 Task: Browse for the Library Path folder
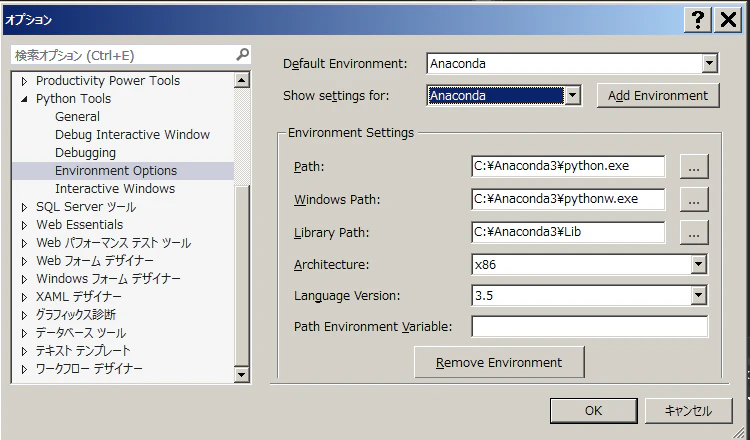pyautogui.click(x=694, y=232)
